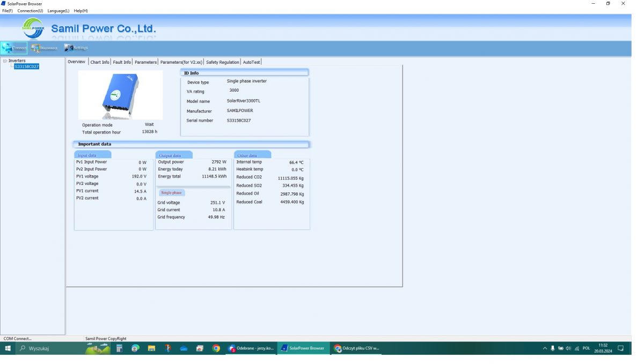Select inverter S33158C027 in the tree
Screen dimensions: 644x364
(x=27, y=66)
